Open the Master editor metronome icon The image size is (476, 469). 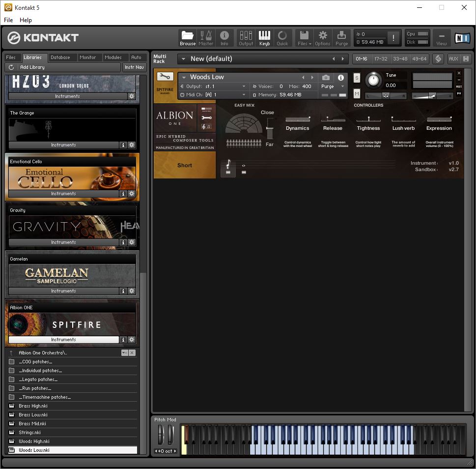[x=206, y=38]
